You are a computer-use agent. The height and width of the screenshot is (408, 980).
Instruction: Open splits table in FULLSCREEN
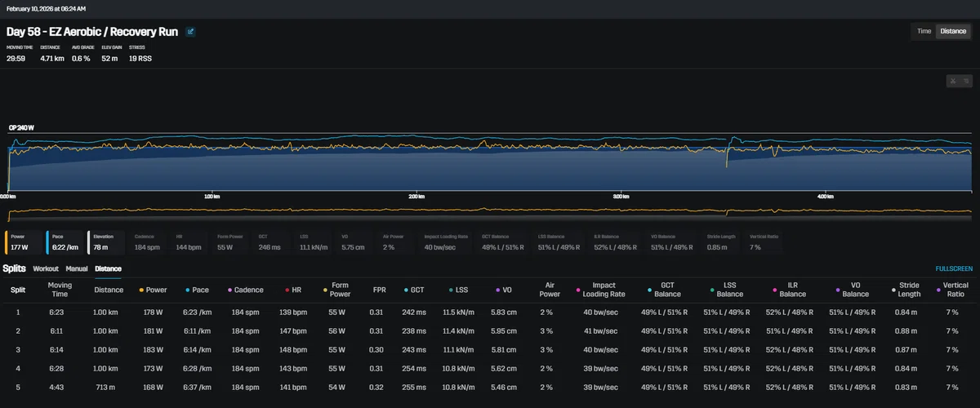[x=954, y=268]
